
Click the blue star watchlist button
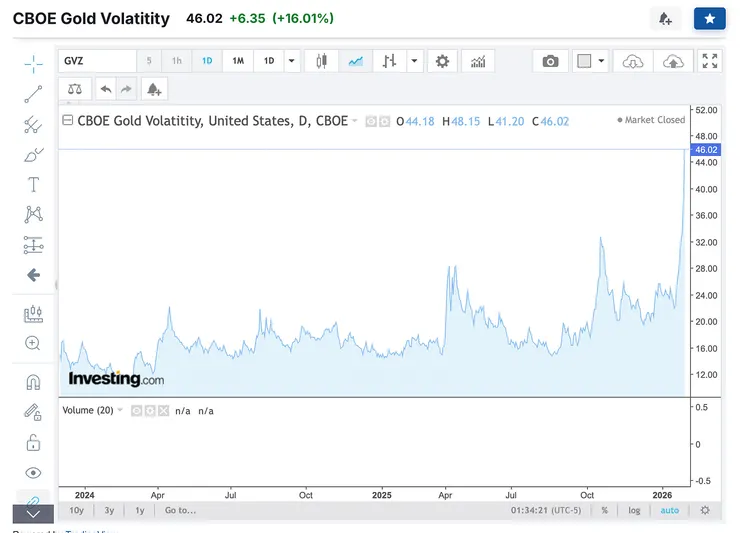(709, 18)
